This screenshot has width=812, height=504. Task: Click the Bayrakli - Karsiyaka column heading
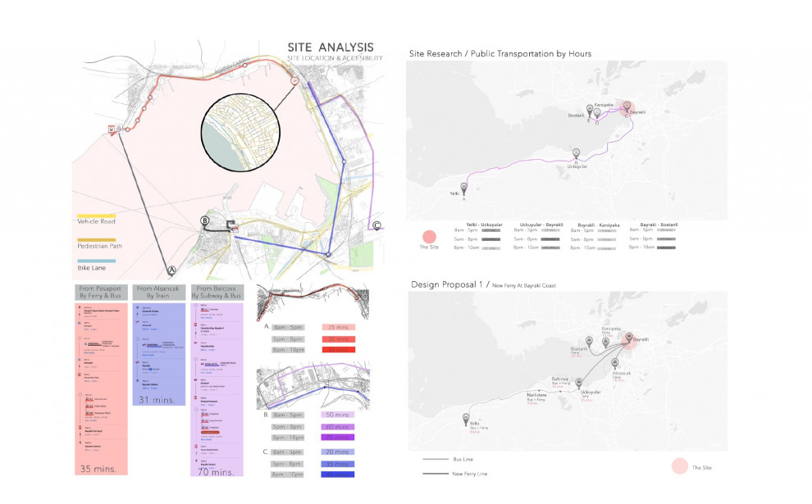(599, 225)
